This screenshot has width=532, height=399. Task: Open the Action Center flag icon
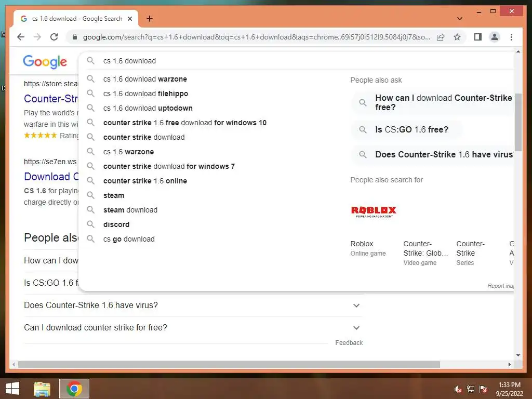click(x=483, y=389)
